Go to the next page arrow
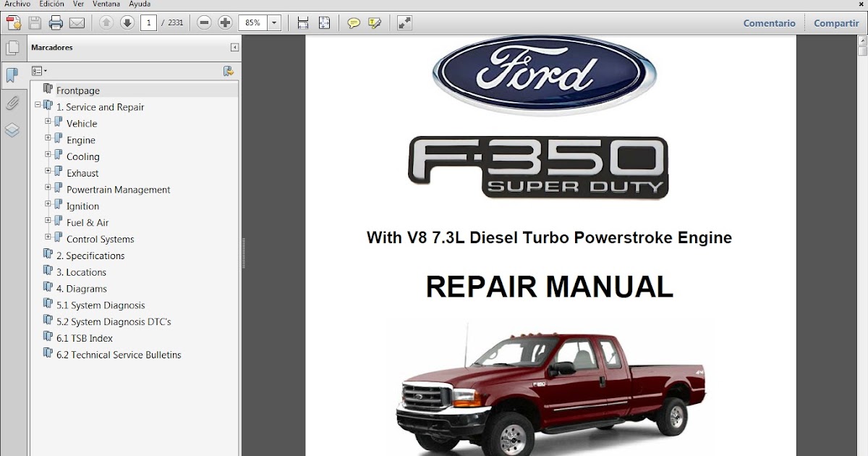The image size is (868, 456). (x=127, y=23)
